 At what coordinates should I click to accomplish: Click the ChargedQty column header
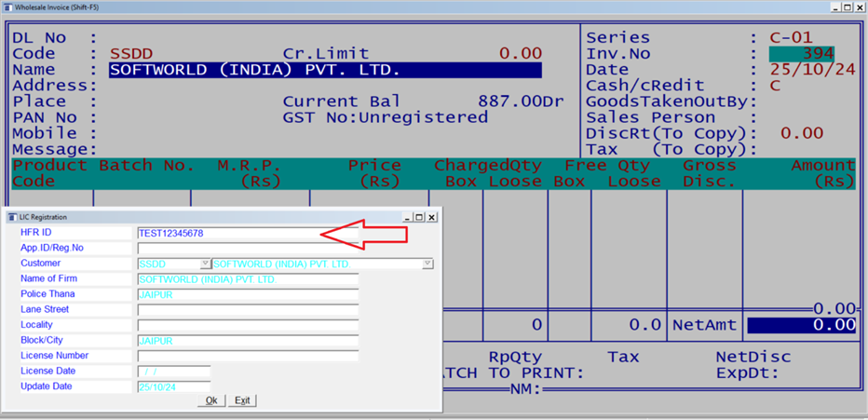click(x=488, y=166)
